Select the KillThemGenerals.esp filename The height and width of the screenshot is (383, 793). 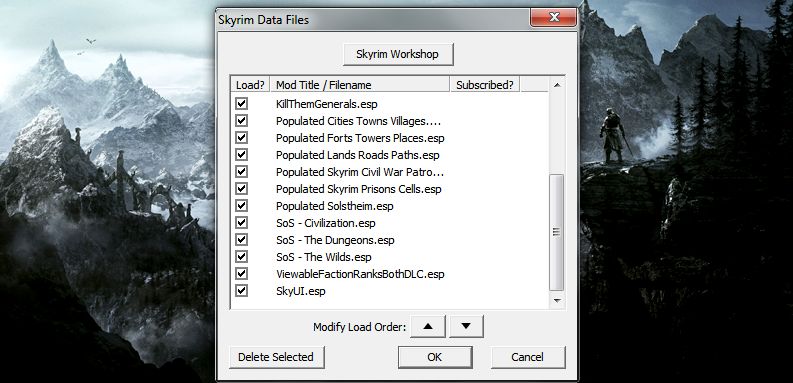pos(327,104)
